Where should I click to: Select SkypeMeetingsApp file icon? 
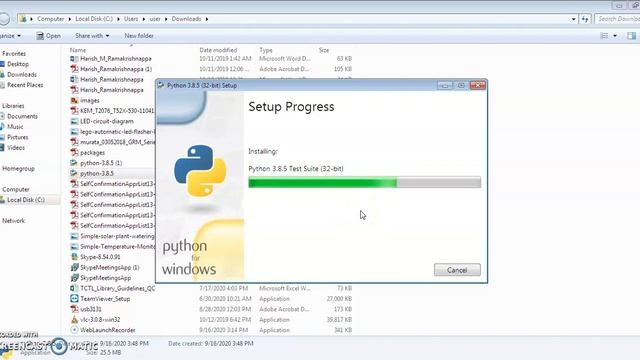(x=74, y=278)
